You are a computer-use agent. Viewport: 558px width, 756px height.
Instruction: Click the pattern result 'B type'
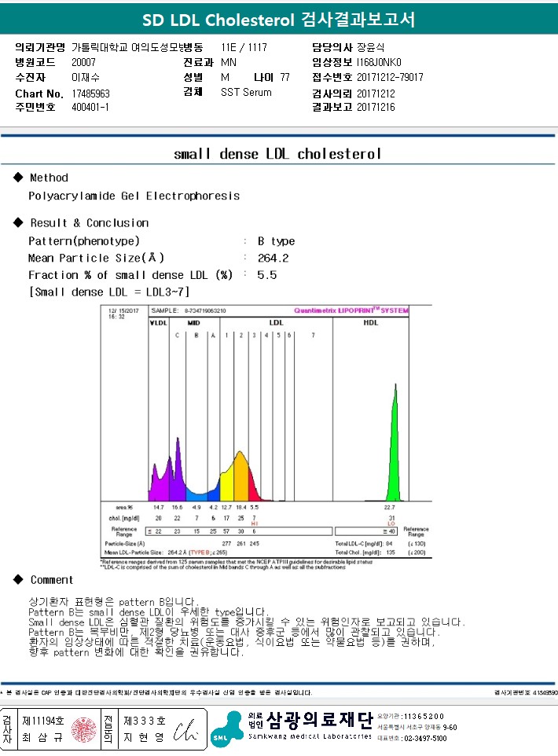coord(276,241)
